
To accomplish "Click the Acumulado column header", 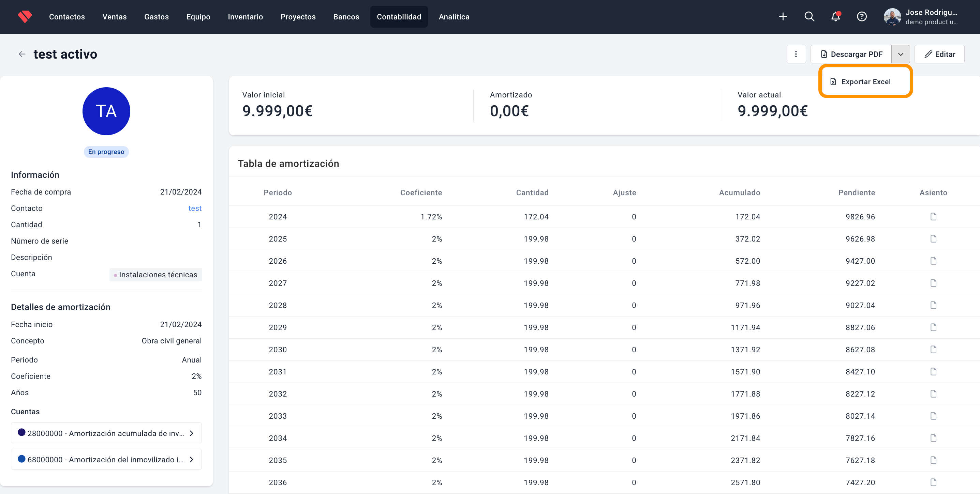I will click(x=740, y=193).
